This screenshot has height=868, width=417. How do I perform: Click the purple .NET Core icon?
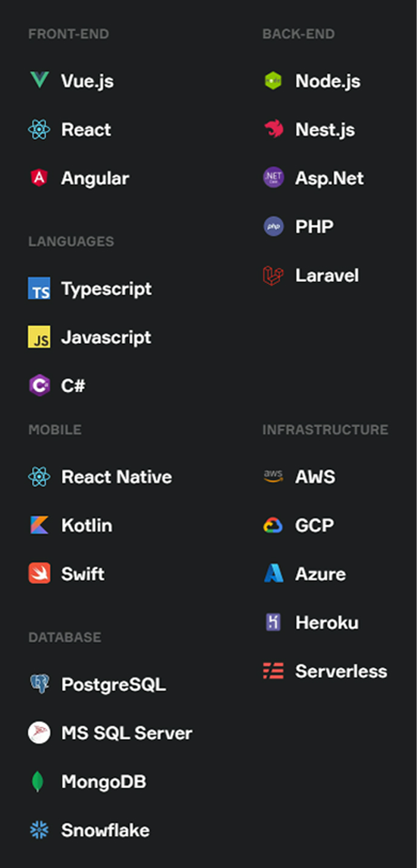[x=274, y=178]
